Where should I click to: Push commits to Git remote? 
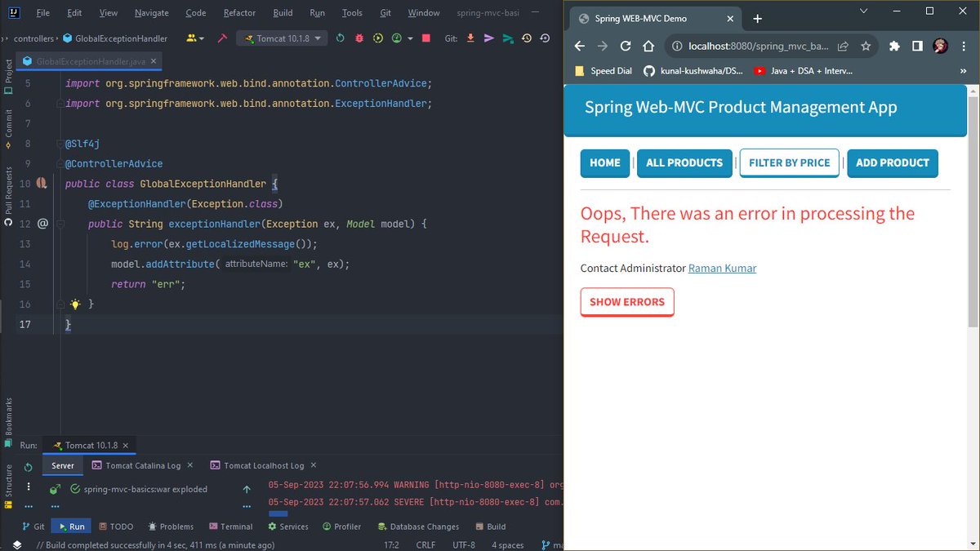coord(489,38)
